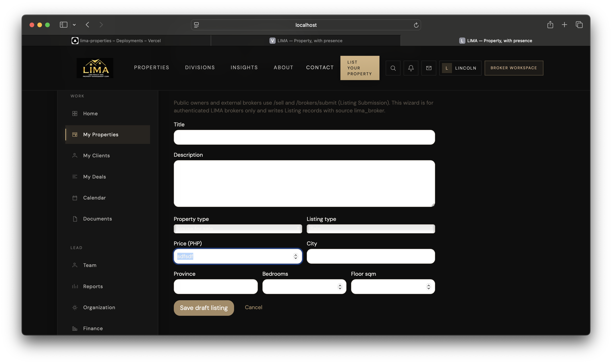The height and width of the screenshot is (364, 612).
Task: Open notifications bell icon
Action: click(411, 68)
